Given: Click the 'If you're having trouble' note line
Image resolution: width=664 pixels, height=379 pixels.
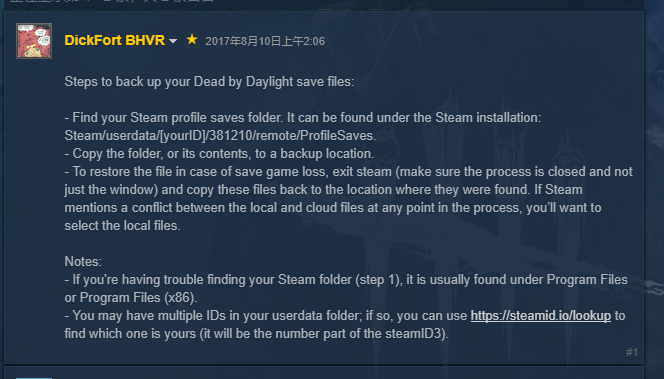Looking at the screenshot, I should [346, 279].
